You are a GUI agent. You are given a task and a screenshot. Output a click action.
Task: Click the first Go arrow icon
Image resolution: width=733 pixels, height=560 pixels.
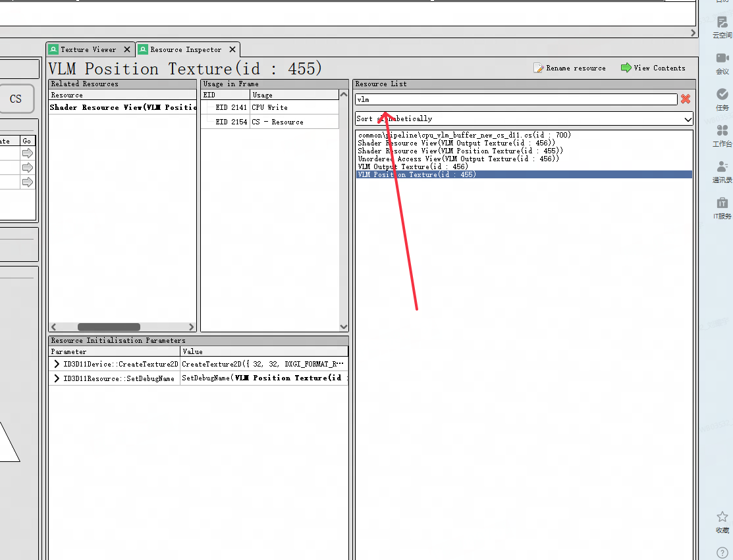(x=28, y=153)
